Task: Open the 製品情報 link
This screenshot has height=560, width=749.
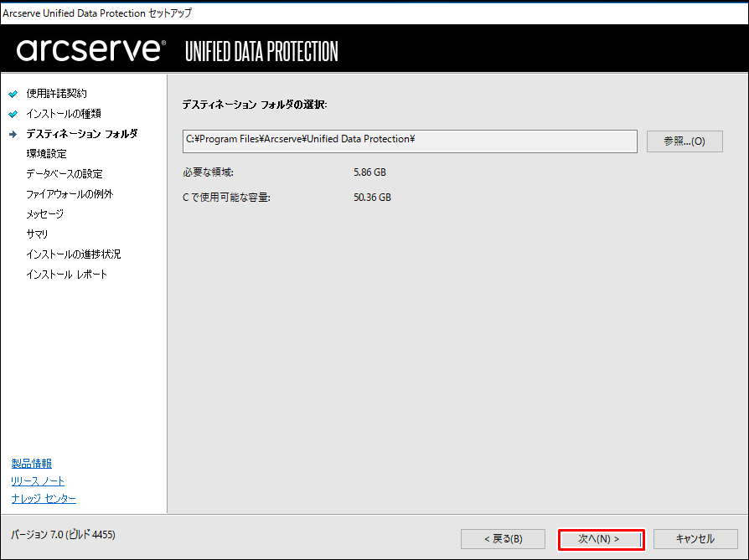Action: pyautogui.click(x=32, y=464)
